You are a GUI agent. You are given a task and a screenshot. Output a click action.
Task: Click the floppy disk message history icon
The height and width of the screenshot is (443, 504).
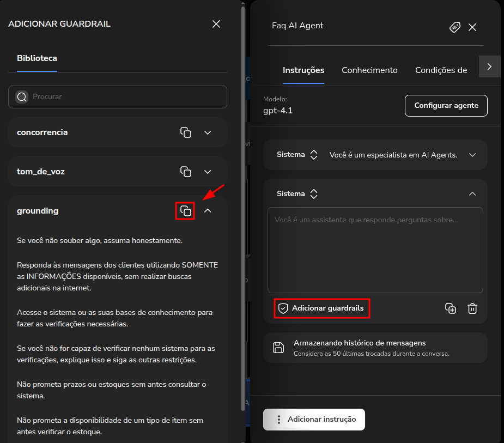(x=278, y=348)
